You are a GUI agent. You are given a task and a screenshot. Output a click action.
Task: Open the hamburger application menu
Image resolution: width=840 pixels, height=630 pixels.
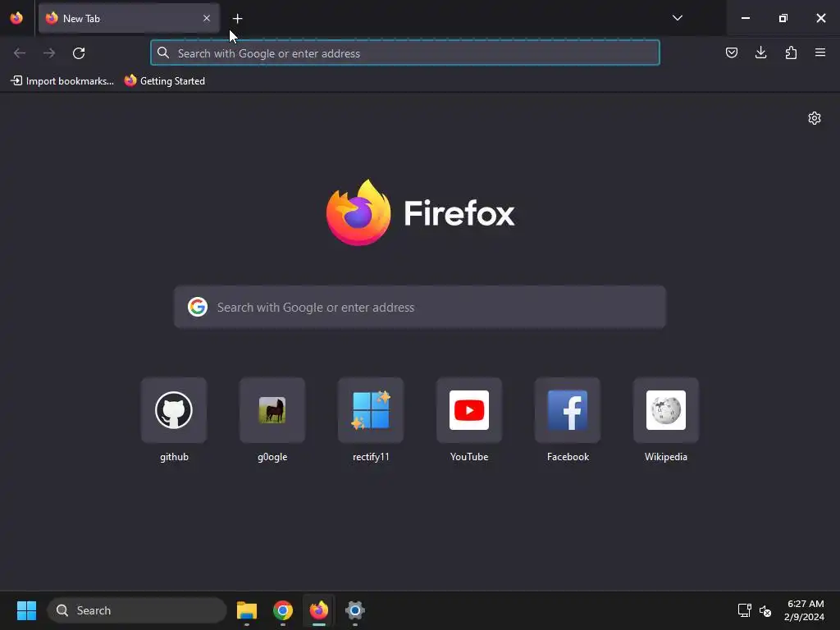(x=820, y=52)
